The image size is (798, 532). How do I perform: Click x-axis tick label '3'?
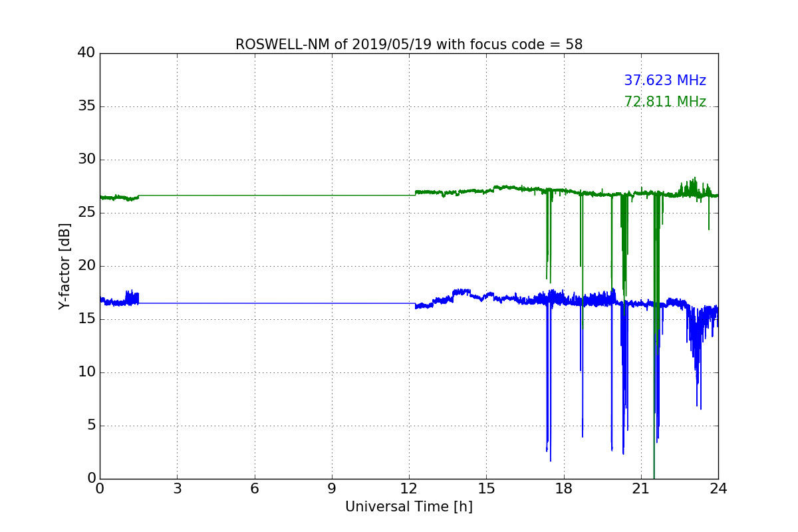coord(177,489)
